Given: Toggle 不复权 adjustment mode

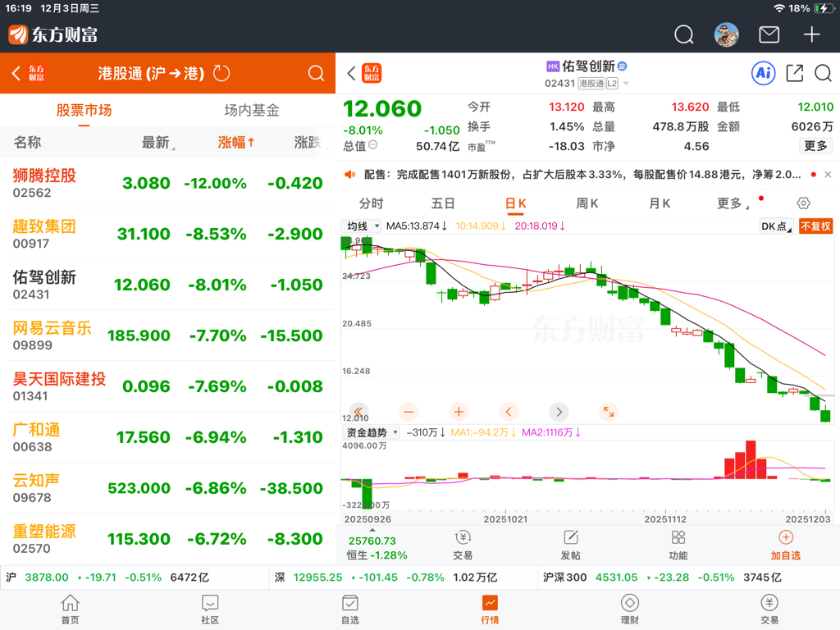Looking at the screenshot, I should pos(815,226).
